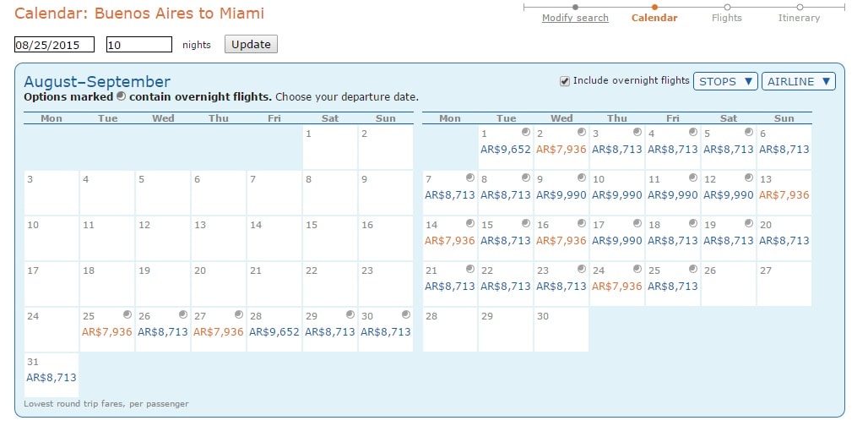The image size is (868, 437).
Task: Open the AIRLINE filter dropdown
Action: [798, 81]
